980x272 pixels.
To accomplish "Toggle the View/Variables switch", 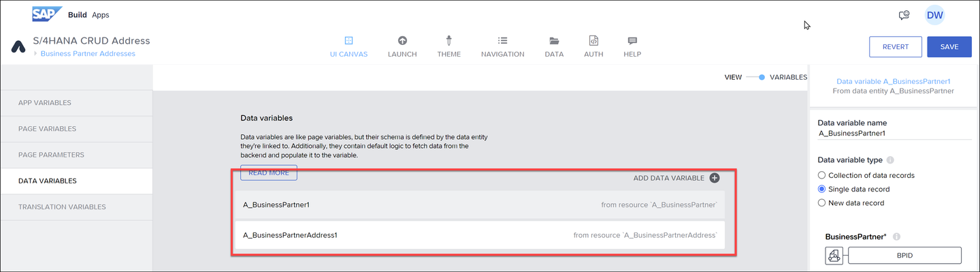I will point(755,78).
